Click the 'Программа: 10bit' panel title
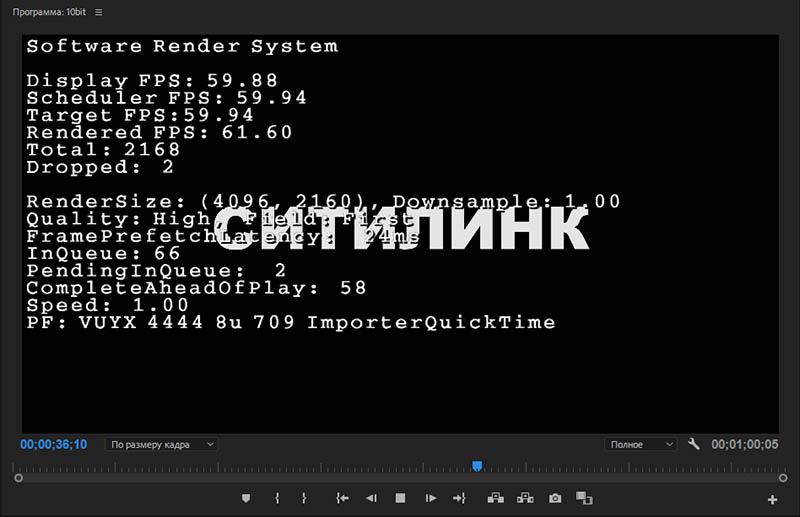The width and height of the screenshot is (800, 517). coord(49,12)
